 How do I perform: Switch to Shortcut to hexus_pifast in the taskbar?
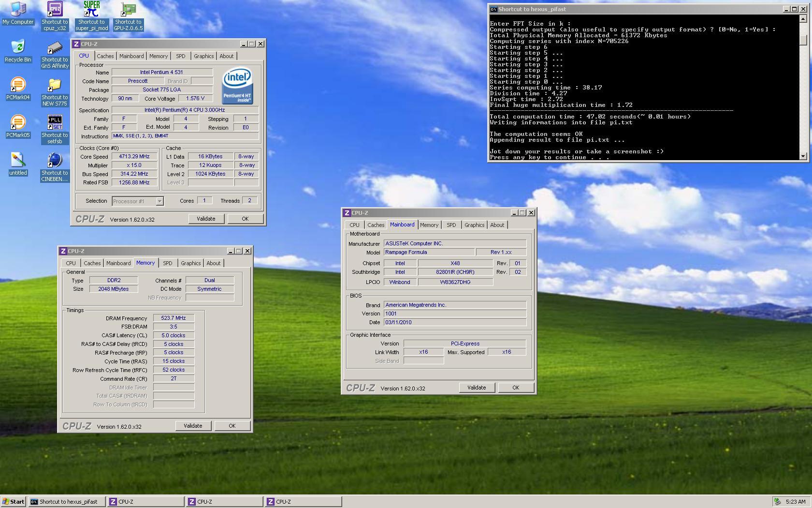click(x=67, y=502)
